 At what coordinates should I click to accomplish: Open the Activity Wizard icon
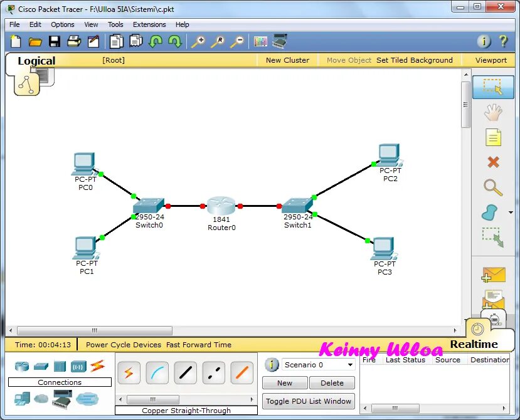[93, 41]
